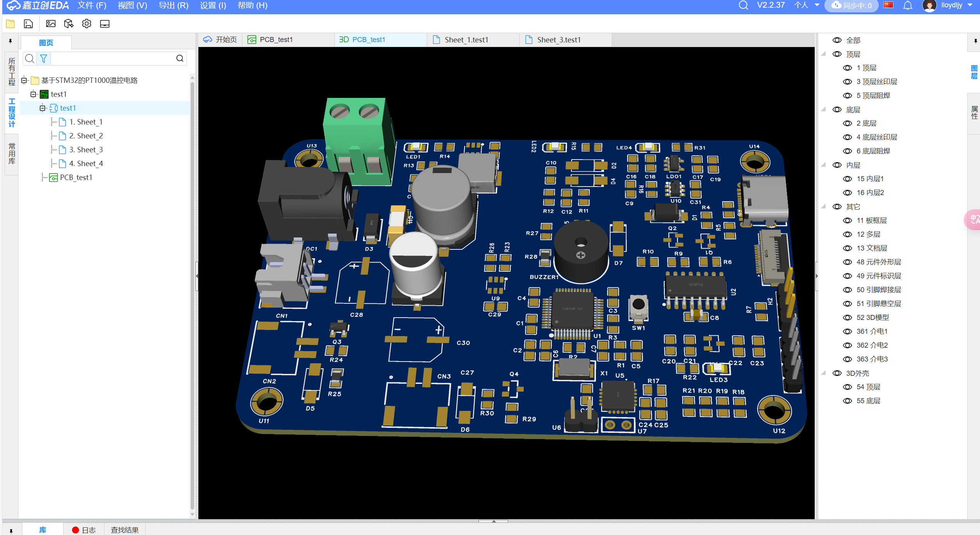Click the filter funnel icon
This screenshot has height=535, width=980.
[44, 59]
